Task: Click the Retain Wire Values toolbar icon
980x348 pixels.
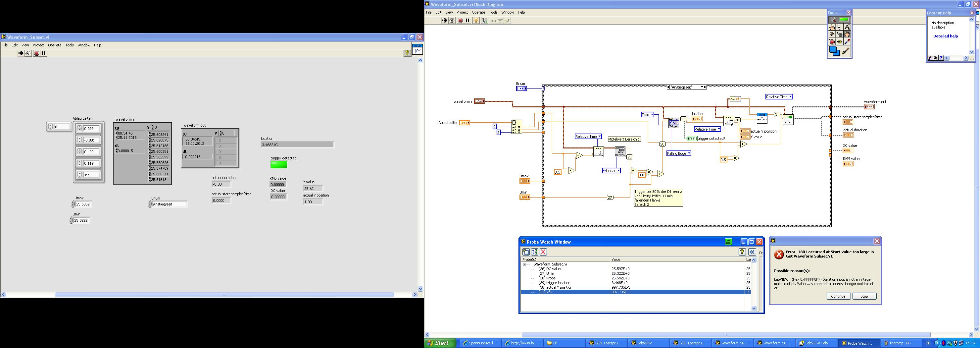Action: [484, 21]
